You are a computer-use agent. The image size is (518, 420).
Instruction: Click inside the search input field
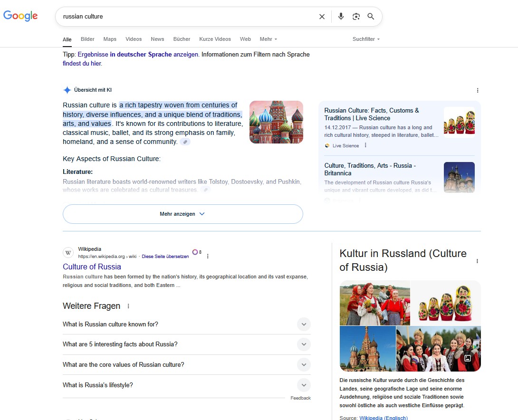188,17
